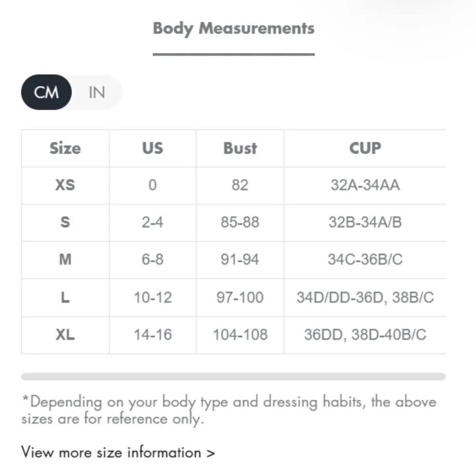Select the L size row label
Image resolution: width=476 pixels, height=476 pixels.
65,297
